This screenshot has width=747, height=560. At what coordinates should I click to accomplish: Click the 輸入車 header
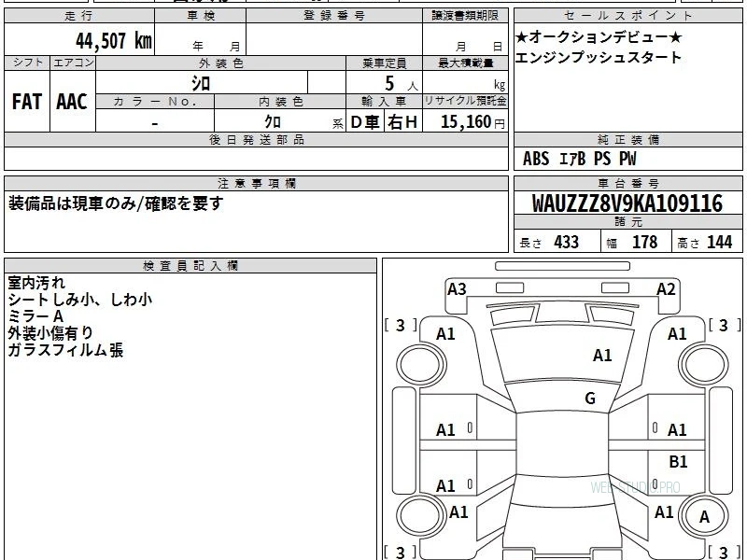click(x=384, y=102)
